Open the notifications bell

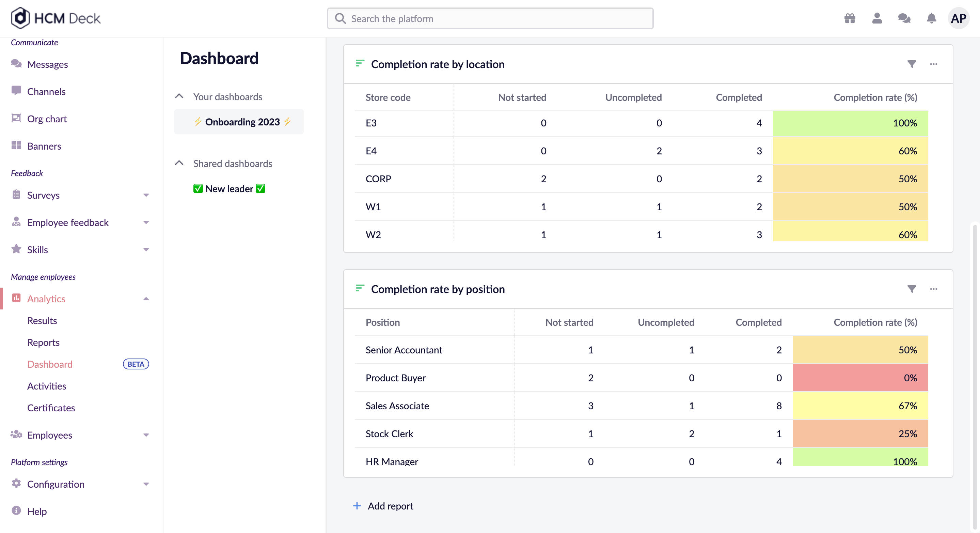(931, 18)
